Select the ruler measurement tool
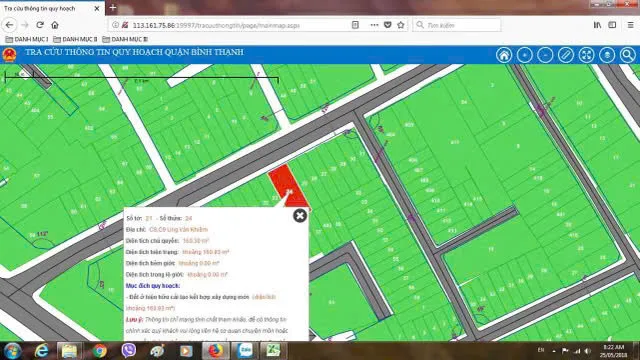The width and height of the screenshot is (640, 360). (566, 55)
